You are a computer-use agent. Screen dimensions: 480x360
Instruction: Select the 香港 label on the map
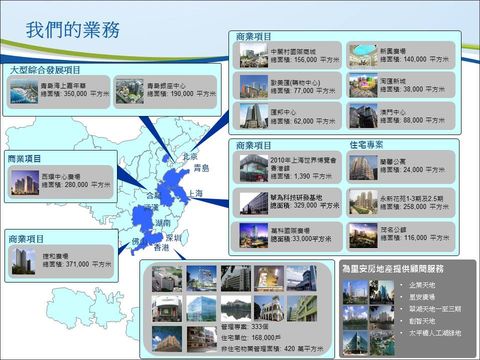[161, 247]
